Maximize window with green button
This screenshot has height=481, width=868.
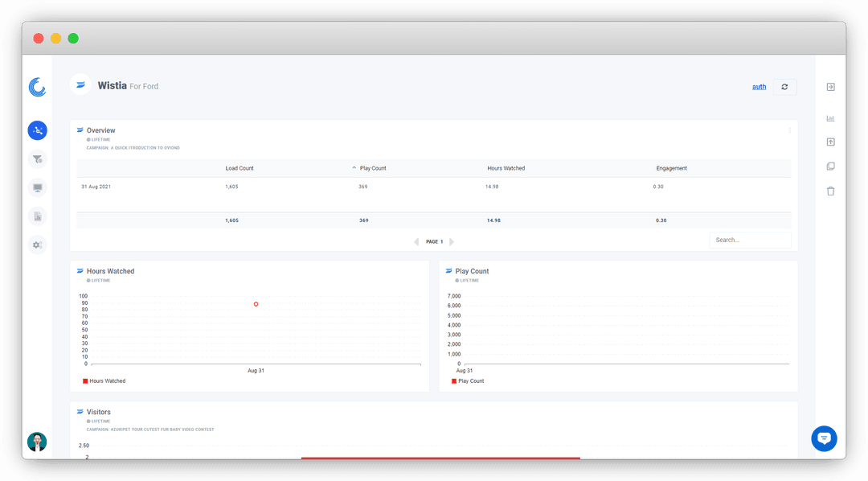(x=73, y=39)
